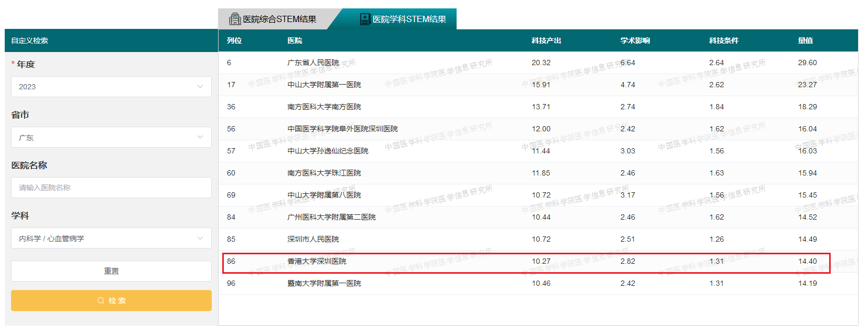This screenshot has width=868, height=331.
Task: Click rank 96 for 暨南大学附属第一医院
Action: [x=231, y=283]
